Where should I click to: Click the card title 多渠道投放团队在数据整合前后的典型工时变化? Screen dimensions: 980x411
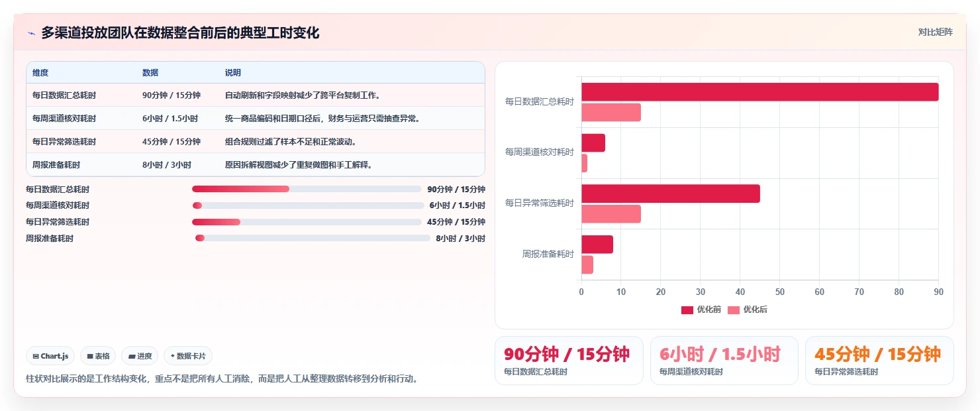click(x=180, y=33)
